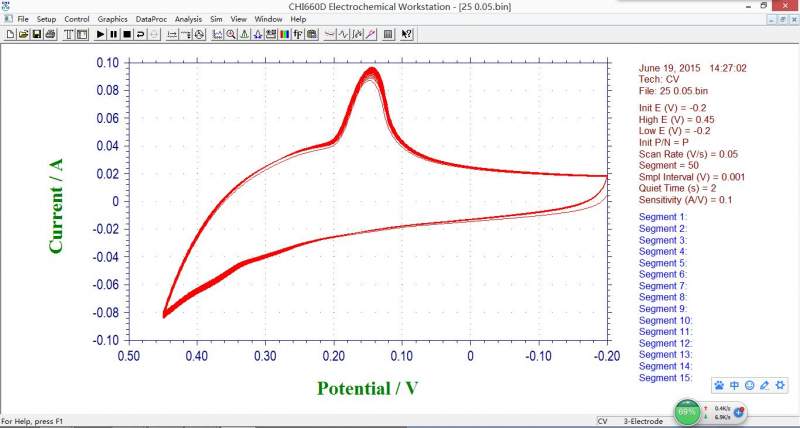Open the Control menu
Viewport: 800px width, 428px height.
tap(77, 19)
